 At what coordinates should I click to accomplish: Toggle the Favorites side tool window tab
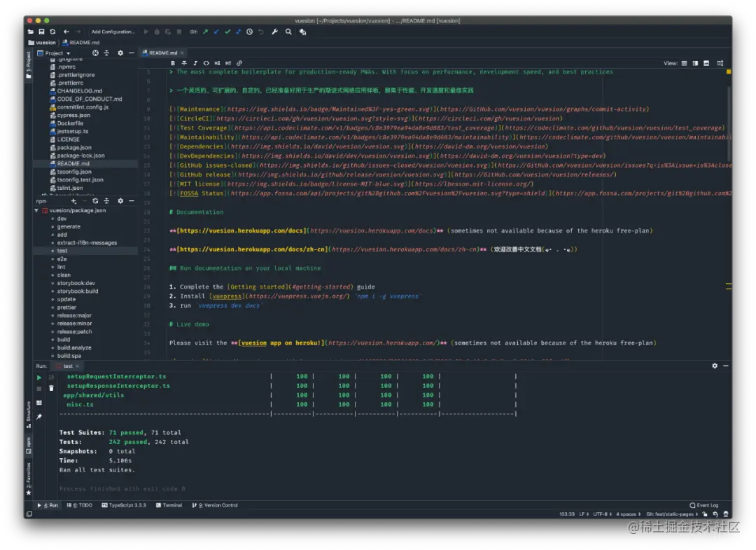(29, 479)
